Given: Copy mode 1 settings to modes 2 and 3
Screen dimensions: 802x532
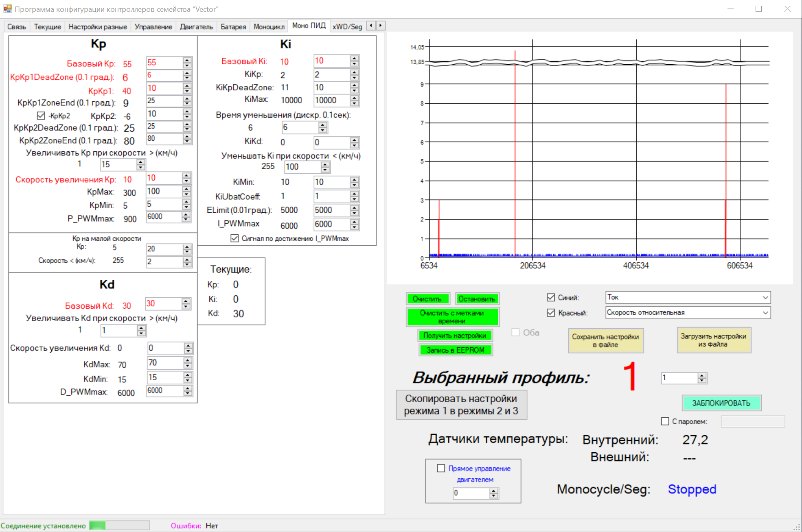Looking at the screenshot, I should click(461, 405).
